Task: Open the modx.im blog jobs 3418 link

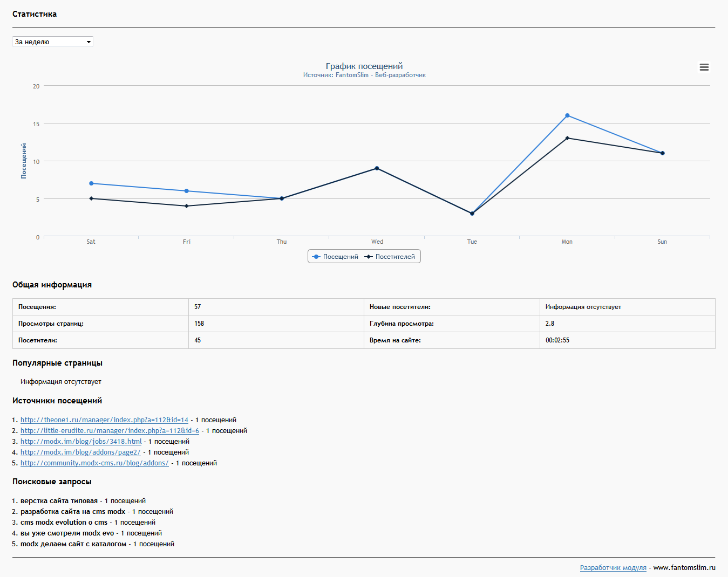Action: click(81, 442)
